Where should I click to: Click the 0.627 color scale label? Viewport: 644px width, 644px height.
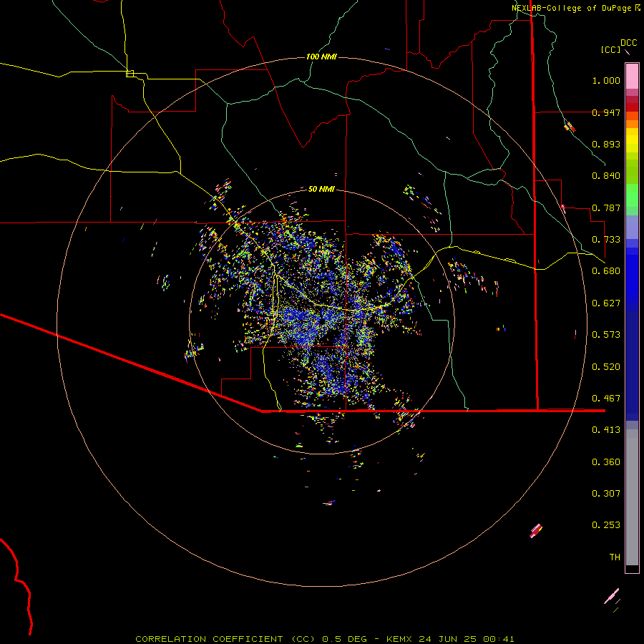point(606,303)
